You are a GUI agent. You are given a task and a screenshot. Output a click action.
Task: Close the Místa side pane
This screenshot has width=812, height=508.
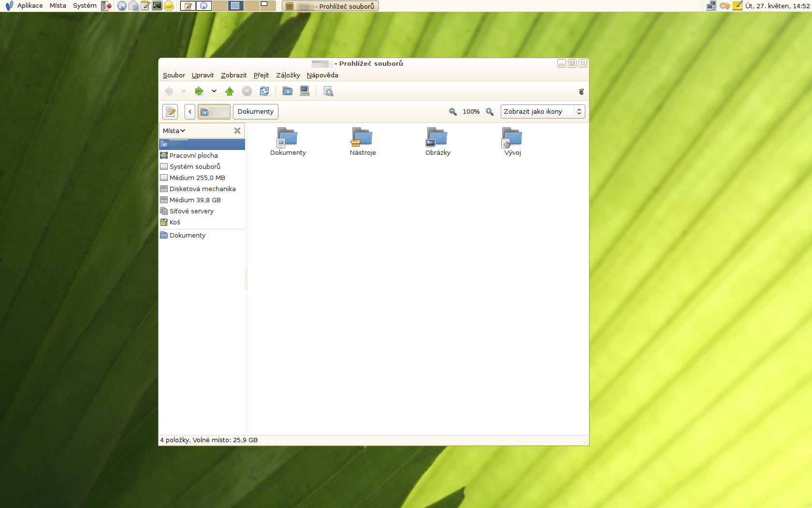pyautogui.click(x=237, y=131)
